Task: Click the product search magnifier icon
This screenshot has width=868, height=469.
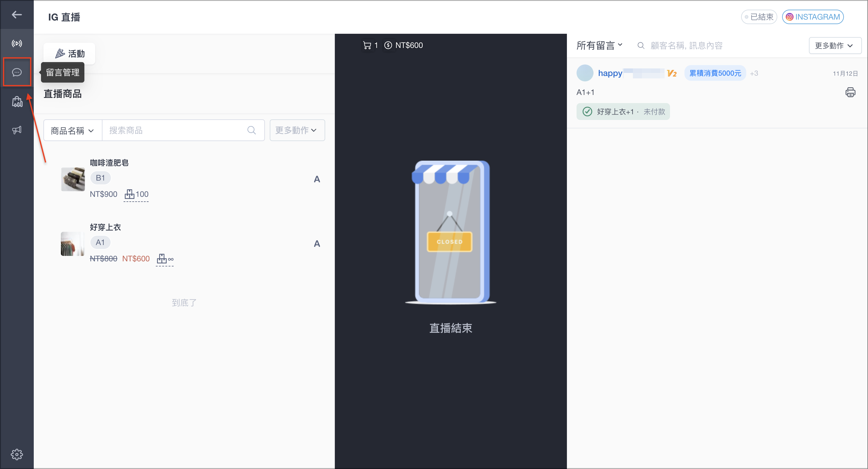Action: (x=251, y=130)
